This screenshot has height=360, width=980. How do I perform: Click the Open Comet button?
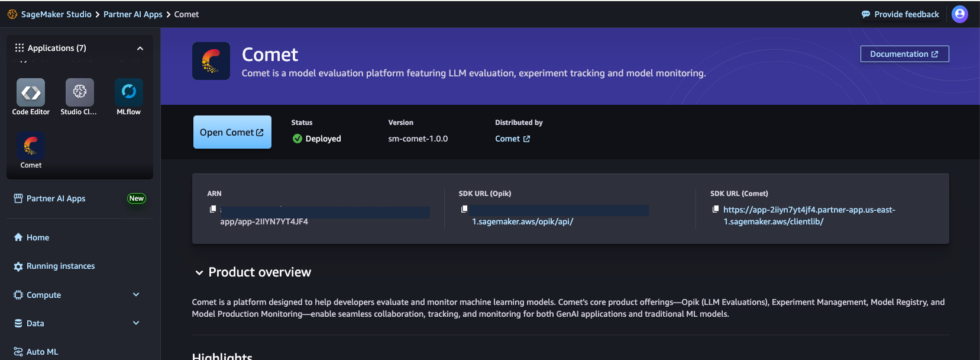[x=232, y=132]
